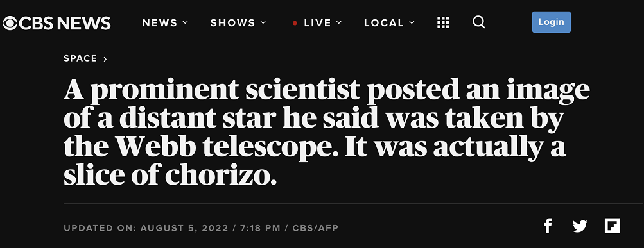The width and height of the screenshot is (644, 248).
Task: Select the LOCAL menu item
Action: point(384,23)
